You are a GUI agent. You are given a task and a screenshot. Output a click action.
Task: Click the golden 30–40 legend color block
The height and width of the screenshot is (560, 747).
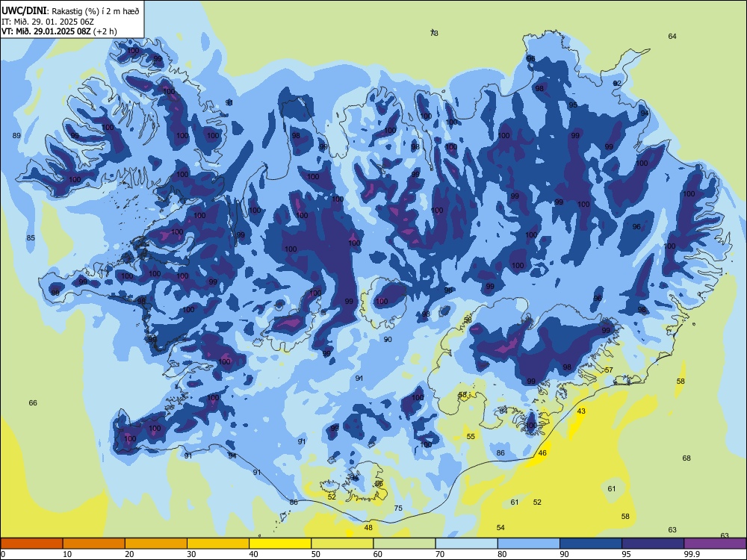pos(218,544)
